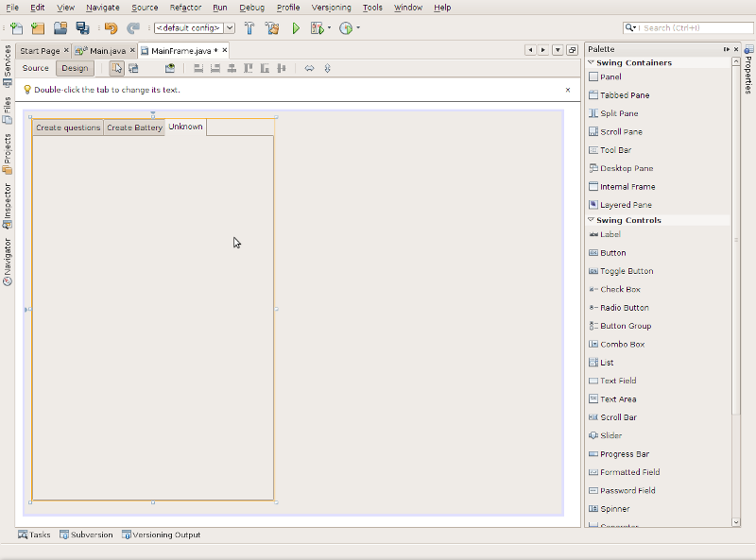The image size is (756, 560).
Task: Open the Projects side panel
Action: point(8,154)
